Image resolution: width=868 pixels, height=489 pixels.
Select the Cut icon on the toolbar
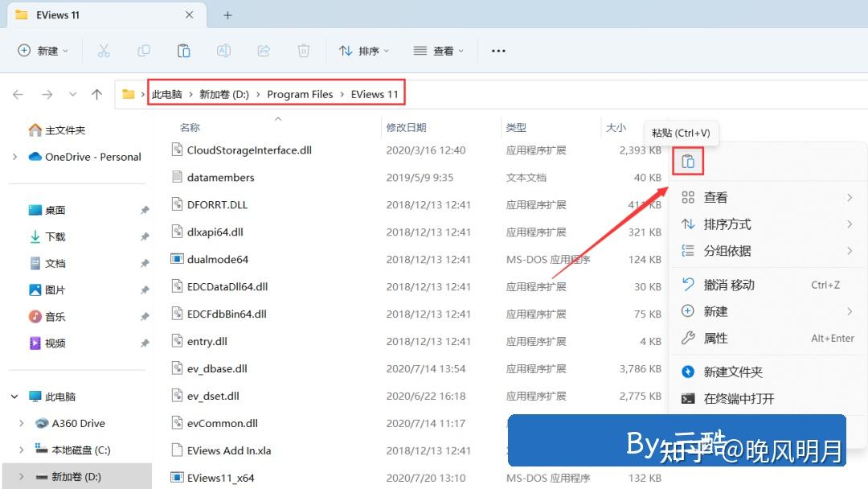point(103,50)
